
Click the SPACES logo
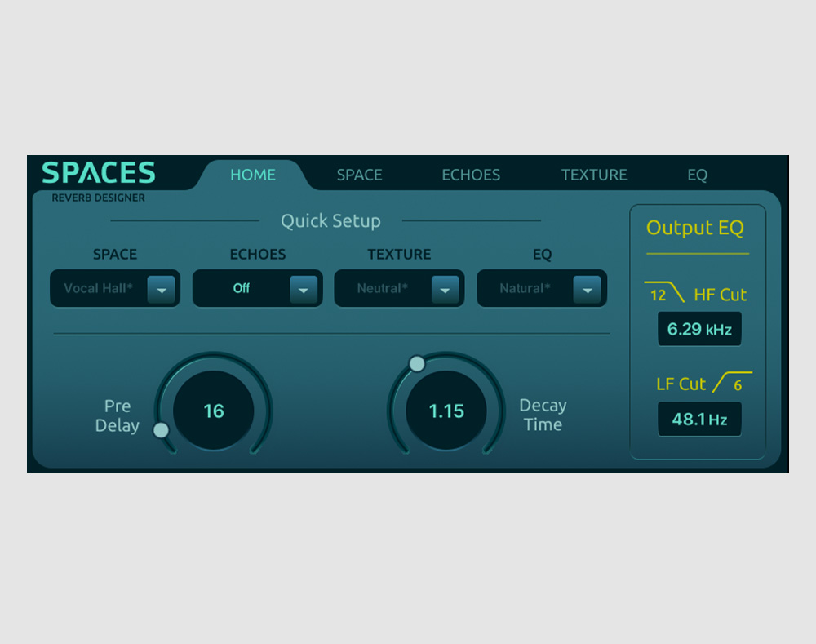[99, 173]
